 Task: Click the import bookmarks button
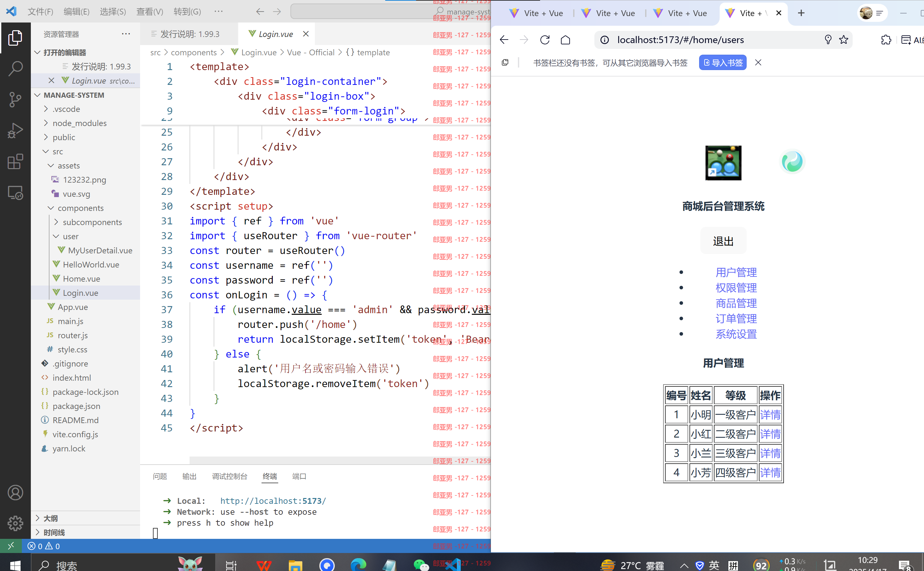[x=723, y=62]
